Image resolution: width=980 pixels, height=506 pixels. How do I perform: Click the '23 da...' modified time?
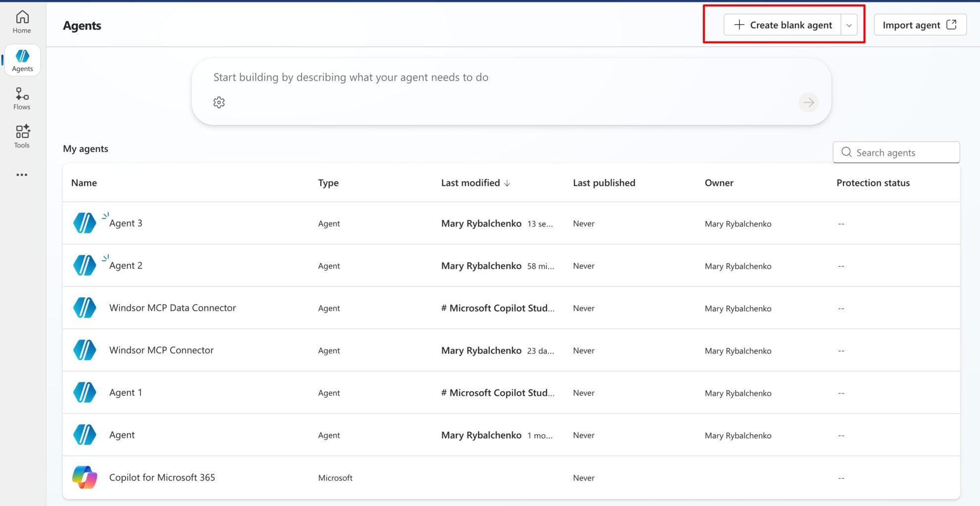pos(540,351)
